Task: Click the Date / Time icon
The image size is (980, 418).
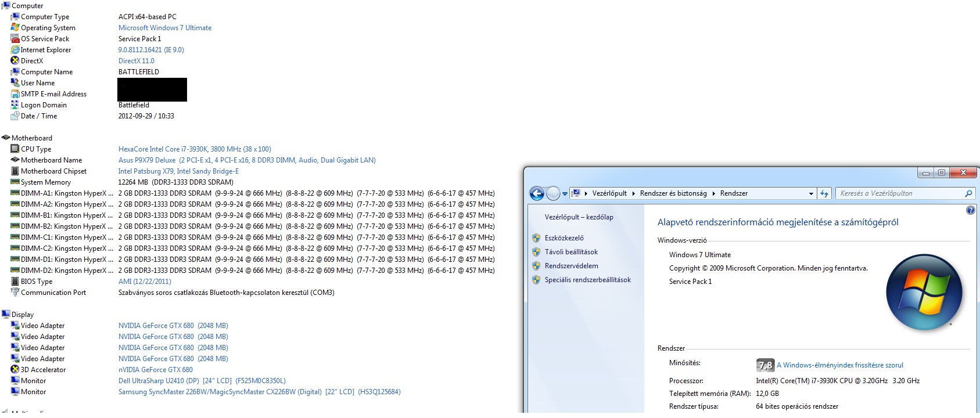Action: point(15,116)
